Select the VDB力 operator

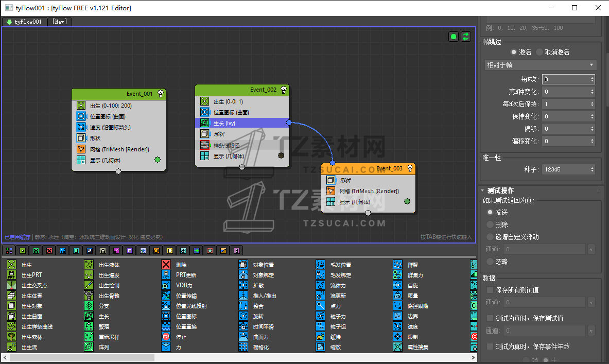coord(177,285)
